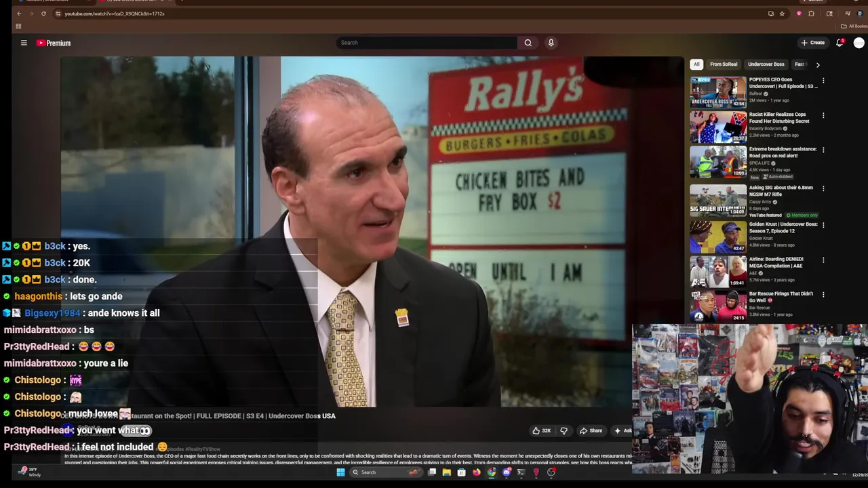Open options for Airline Boarding DENIED video
This screenshot has width=868, height=488.
coord(823,260)
